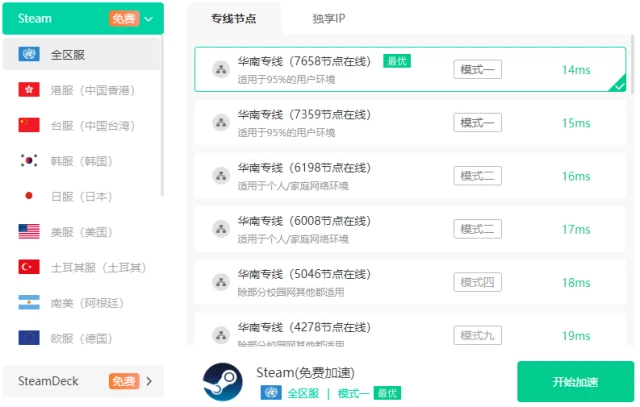Screen dimensions: 640x407
Task: Click the 最优 badge in first node row
Action: tap(397, 61)
